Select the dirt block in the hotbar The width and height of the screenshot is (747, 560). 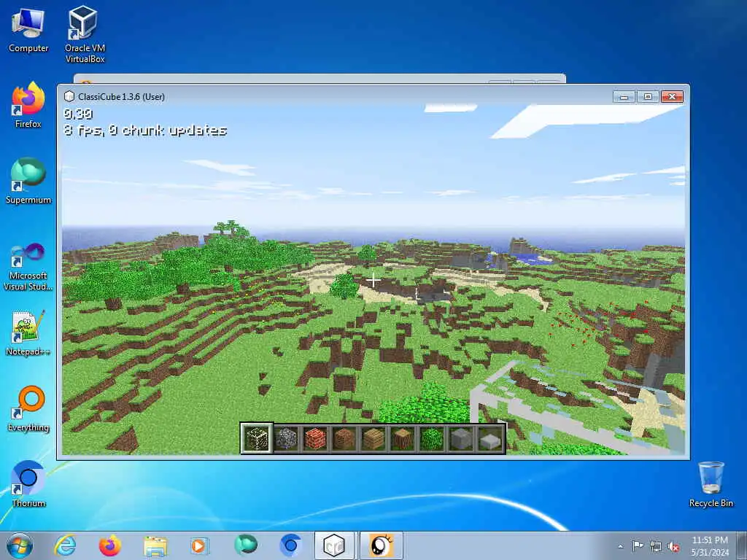(x=344, y=438)
